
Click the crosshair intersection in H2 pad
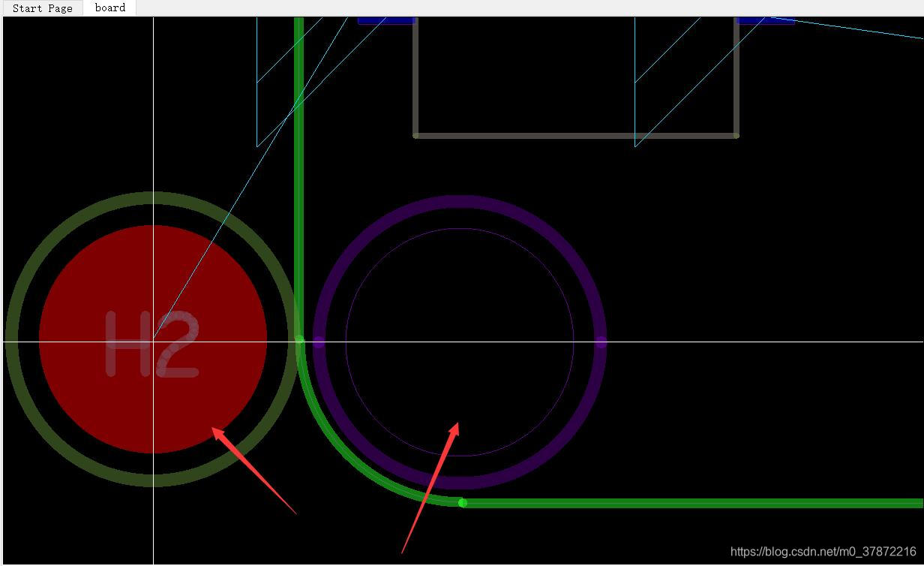[x=154, y=342]
